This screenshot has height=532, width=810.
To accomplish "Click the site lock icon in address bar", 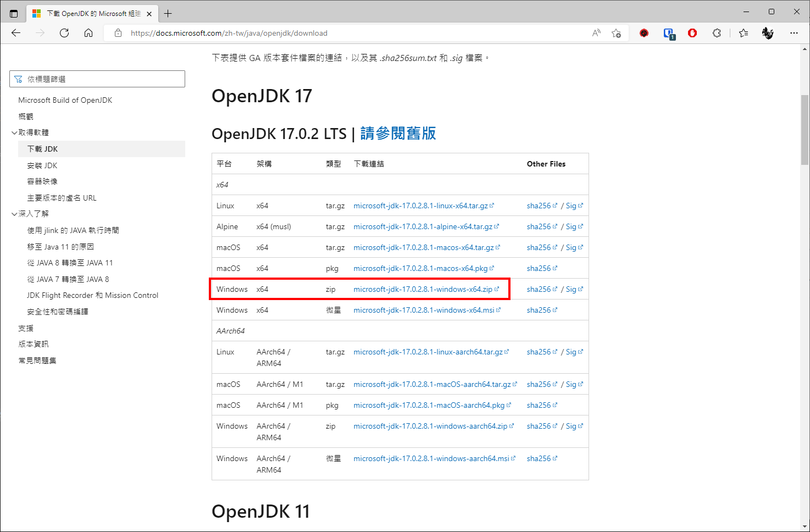I will [118, 33].
